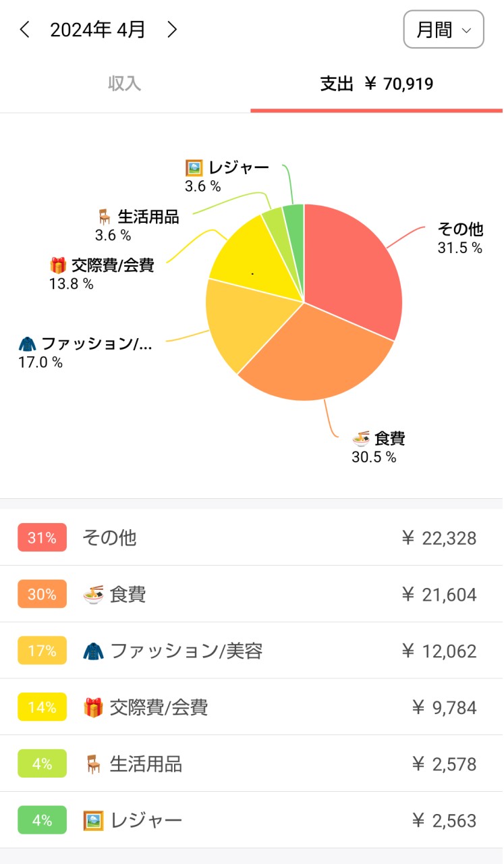Click the 2024年 4月 date label
This screenshot has width=504, height=864.
point(98,30)
